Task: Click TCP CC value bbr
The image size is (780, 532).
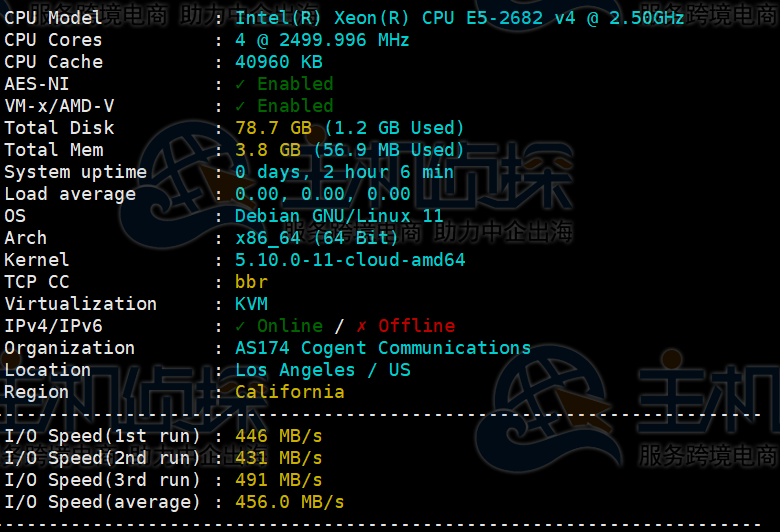Action: click(251, 282)
